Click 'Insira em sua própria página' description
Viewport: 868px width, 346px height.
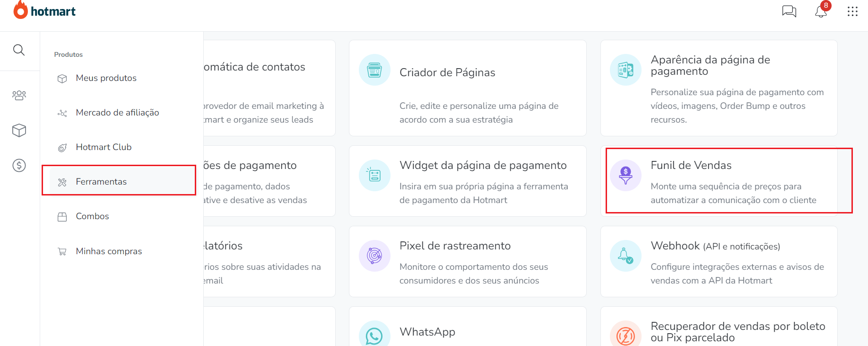point(484,193)
